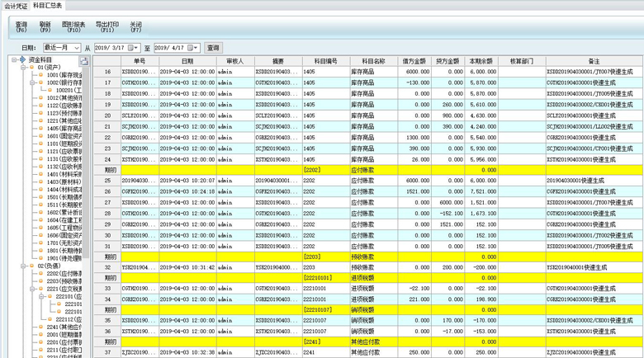644x358 pixels.
Task: Click the Query (查询 F6) toolbar item
Action: point(21,27)
